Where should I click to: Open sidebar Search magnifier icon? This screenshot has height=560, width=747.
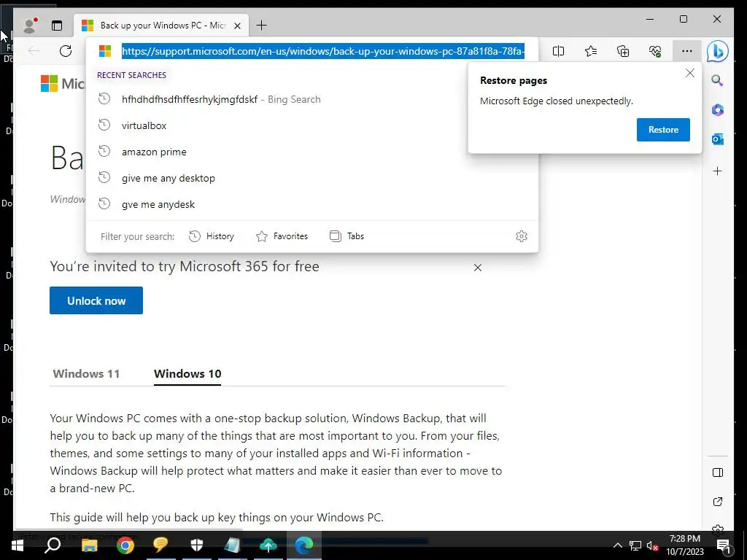718,80
